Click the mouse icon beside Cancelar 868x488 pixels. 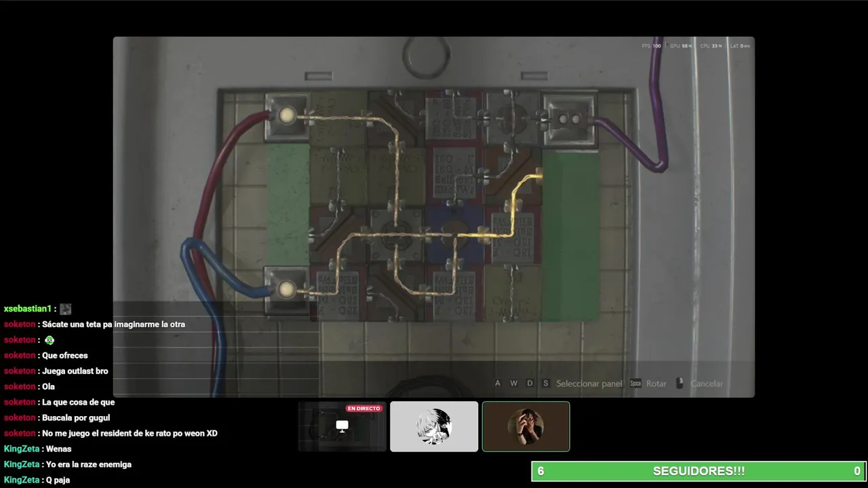[679, 384]
